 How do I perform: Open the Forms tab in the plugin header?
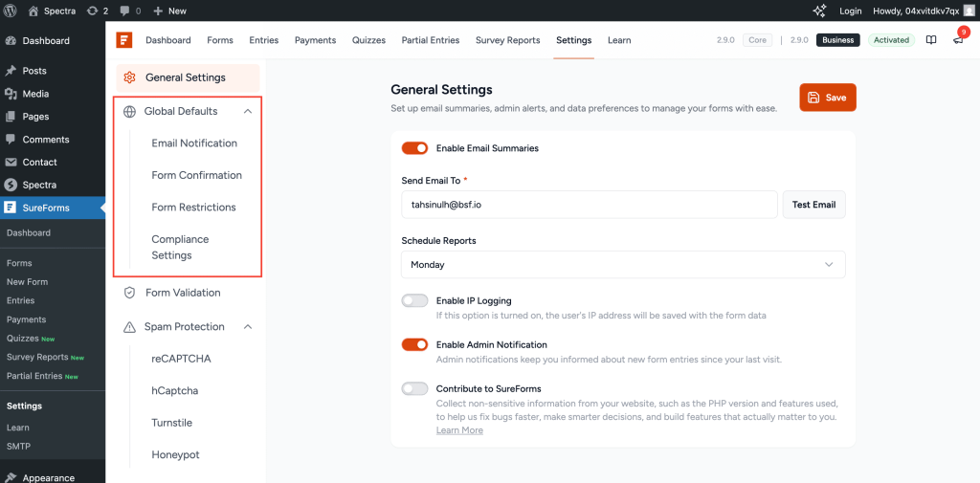click(x=220, y=40)
